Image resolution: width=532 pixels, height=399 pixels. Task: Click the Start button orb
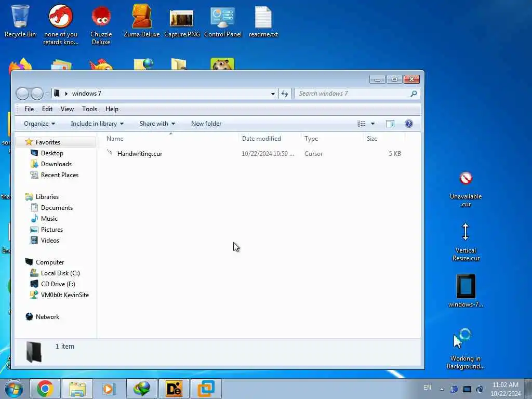click(14, 389)
